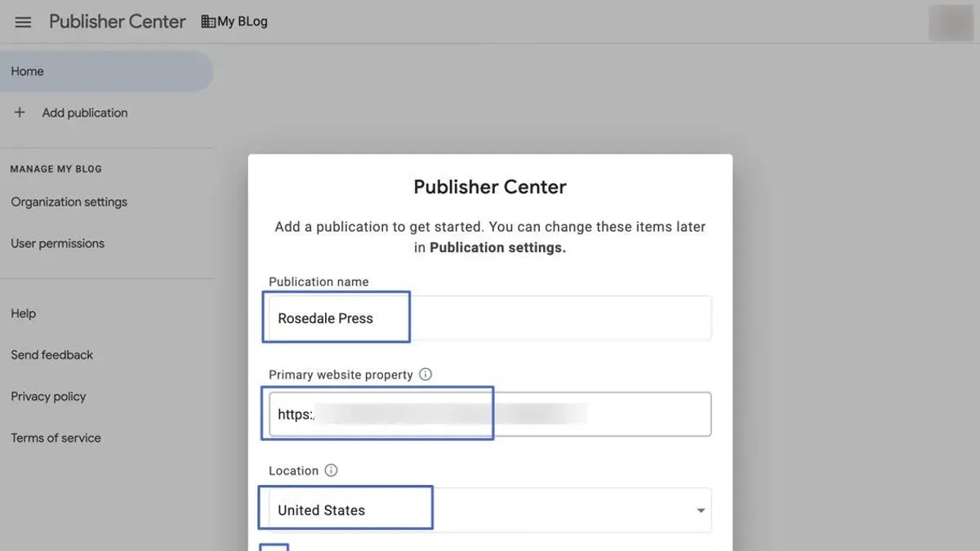Image resolution: width=980 pixels, height=551 pixels.
Task: Click Send feedback
Action: (51, 355)
